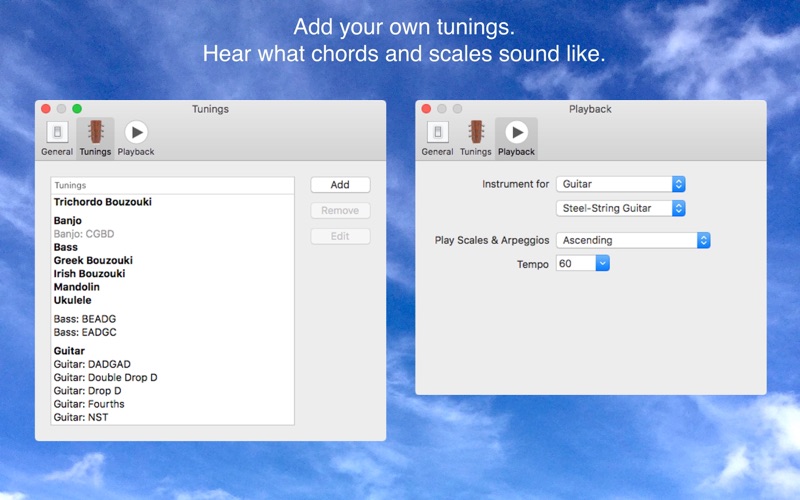The width and height of the screenshot is (800, 500).
Task: Select the Banjo: CGBD tuning
Action: 172,234
